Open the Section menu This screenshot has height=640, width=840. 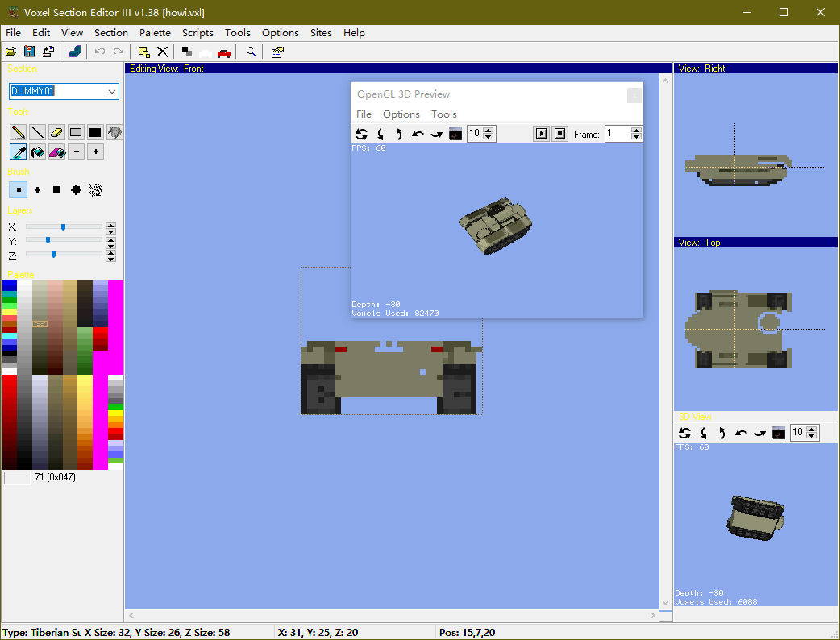pyautogui.click(x=111, y=33)
